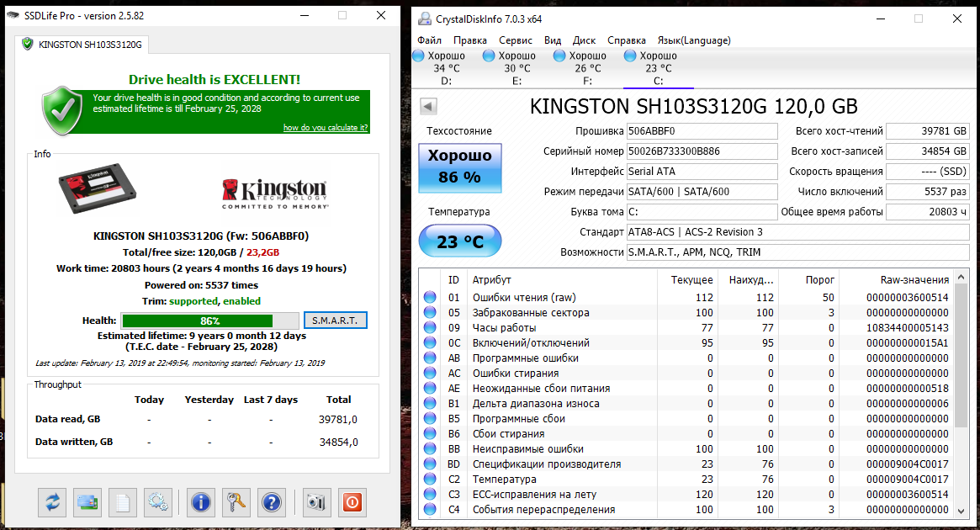
Task: Open the blank report page icon in SSDLife
Action: pos(123,502)
